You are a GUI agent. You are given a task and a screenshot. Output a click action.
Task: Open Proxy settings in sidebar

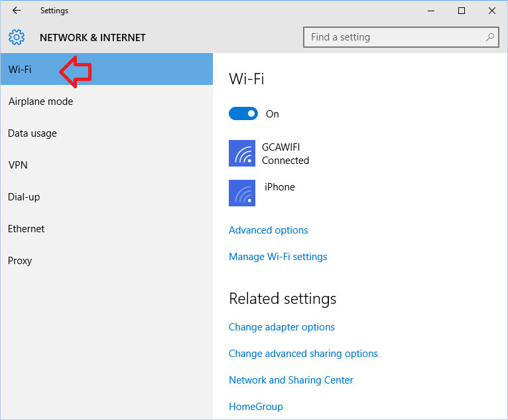[x=107, y=260]
